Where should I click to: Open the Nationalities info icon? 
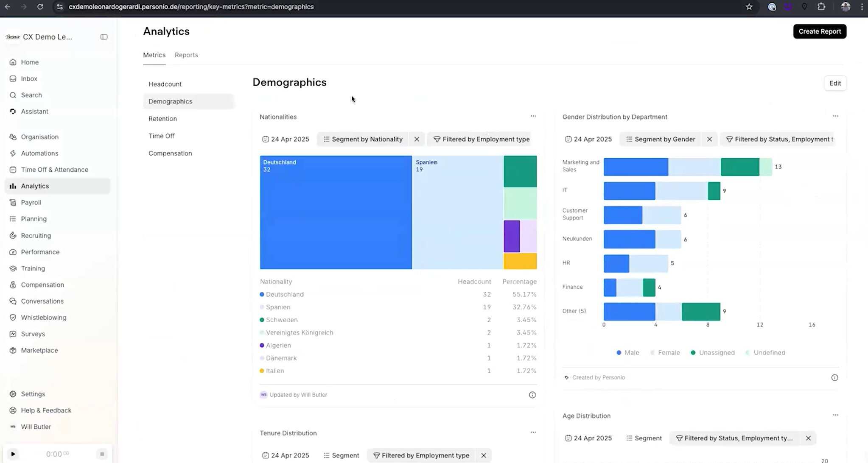coord(532,395)
